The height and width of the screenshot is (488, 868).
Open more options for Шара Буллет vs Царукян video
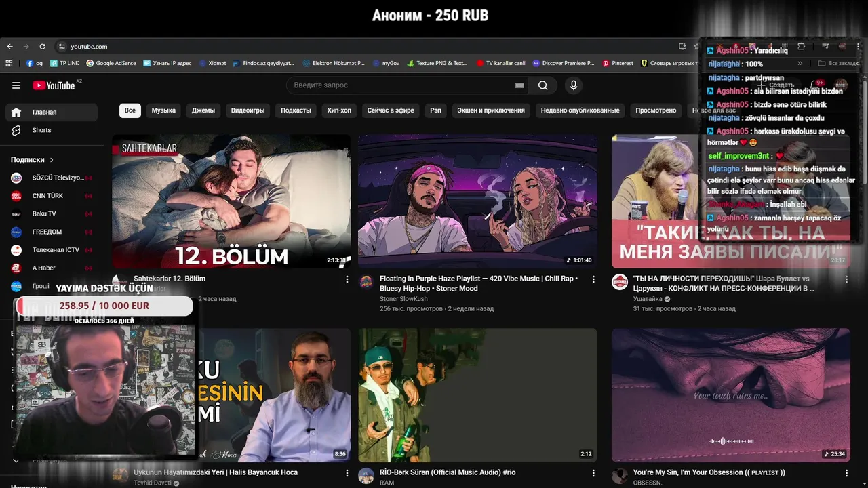tap(846, 279)
